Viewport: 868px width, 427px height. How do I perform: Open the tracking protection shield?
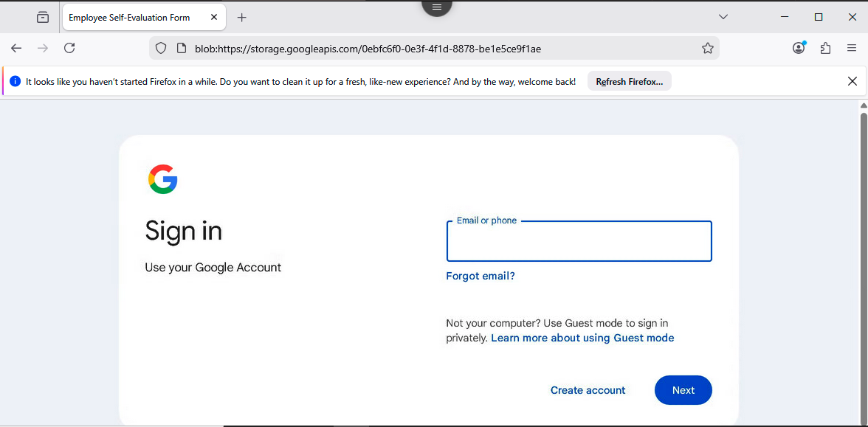coord(160,48)
